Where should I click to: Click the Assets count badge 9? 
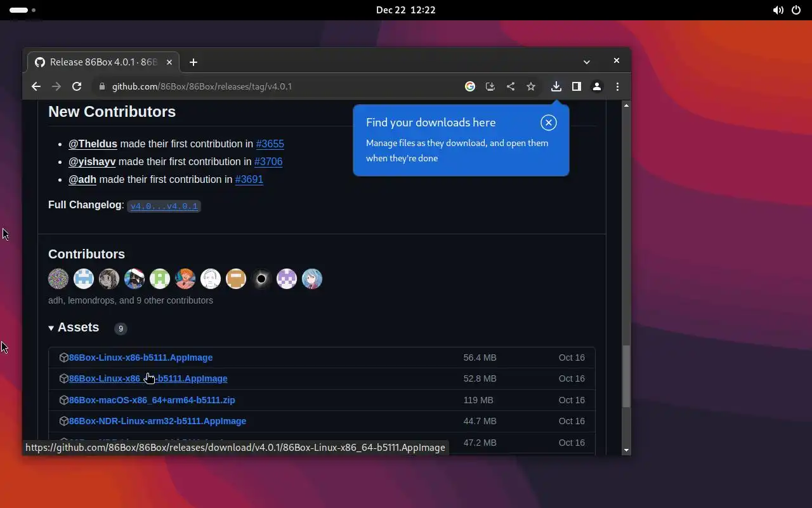(x=121, y=328)
